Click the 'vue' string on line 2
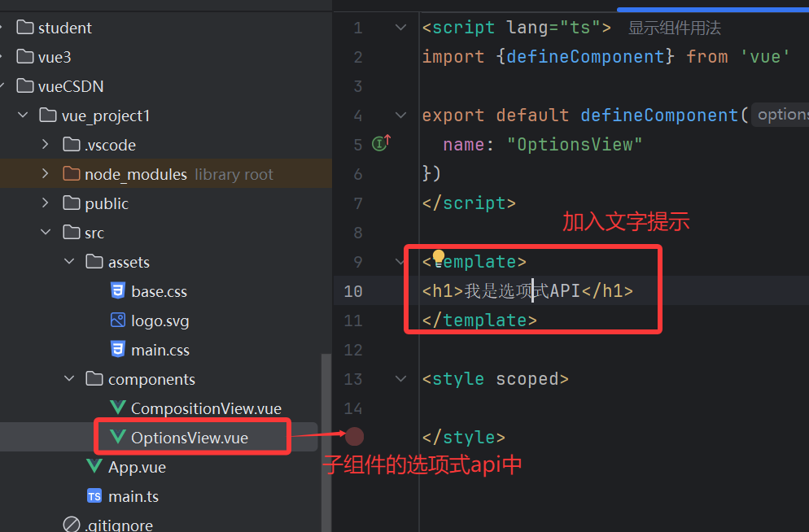Viewport: 809px width, 532px height. coord(764,56)
